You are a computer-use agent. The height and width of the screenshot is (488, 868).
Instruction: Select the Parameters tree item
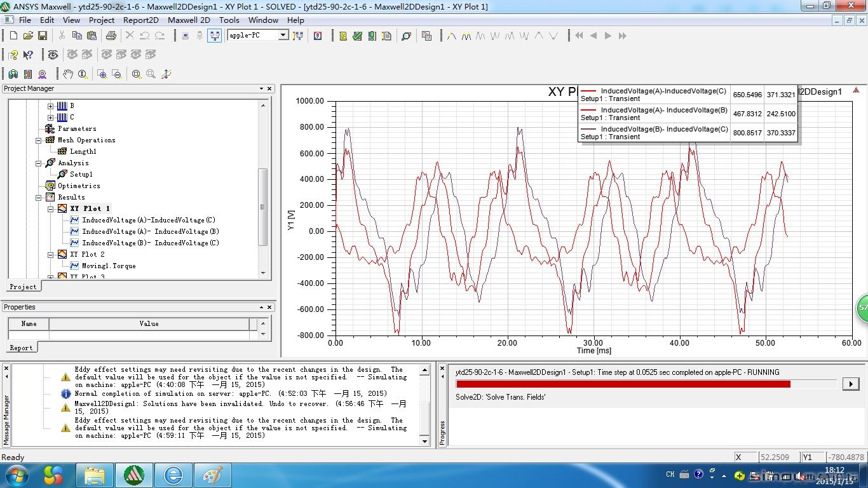[77, 128]
